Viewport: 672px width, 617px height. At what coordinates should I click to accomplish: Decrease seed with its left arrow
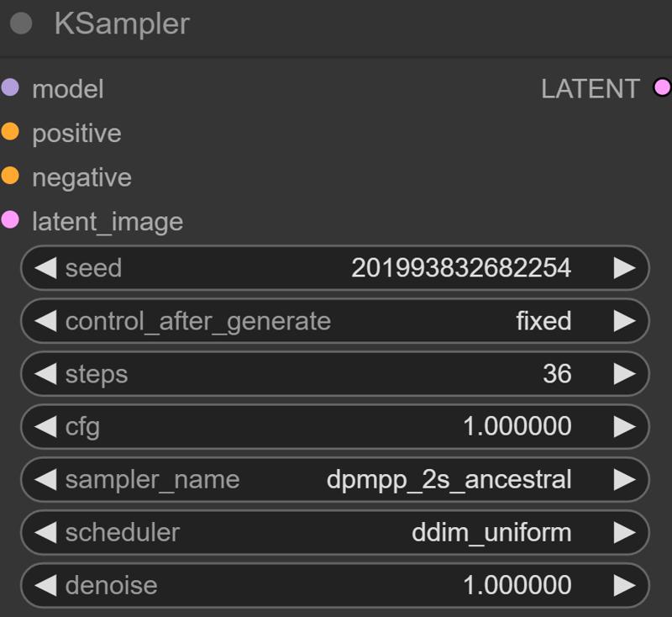click(45, 268)
